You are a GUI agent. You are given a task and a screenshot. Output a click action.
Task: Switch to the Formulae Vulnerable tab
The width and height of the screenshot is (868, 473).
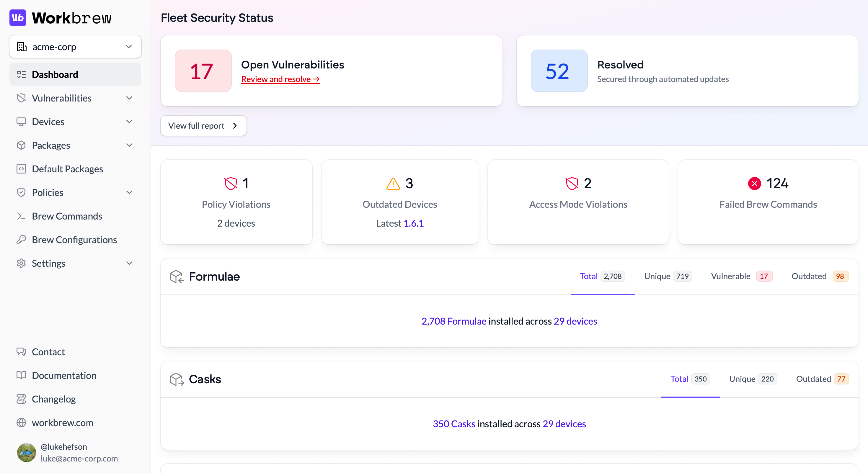[x=741, y=276]
